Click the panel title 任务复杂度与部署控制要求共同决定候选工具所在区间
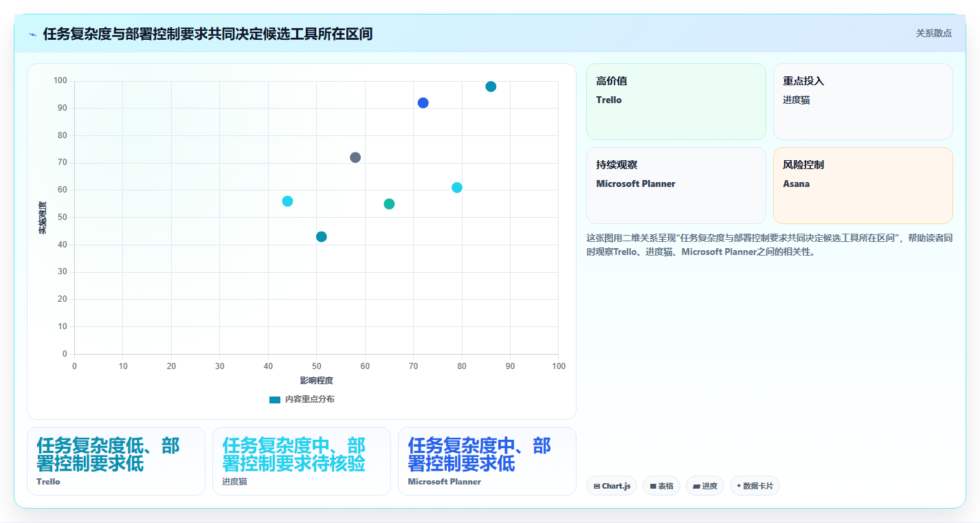This screenshot has height=523, width=980. [208, 34]
